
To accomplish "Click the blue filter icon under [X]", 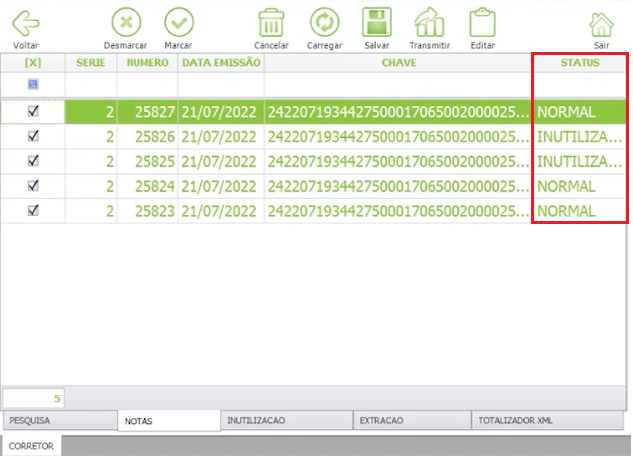I will click(x=33, y=84).
